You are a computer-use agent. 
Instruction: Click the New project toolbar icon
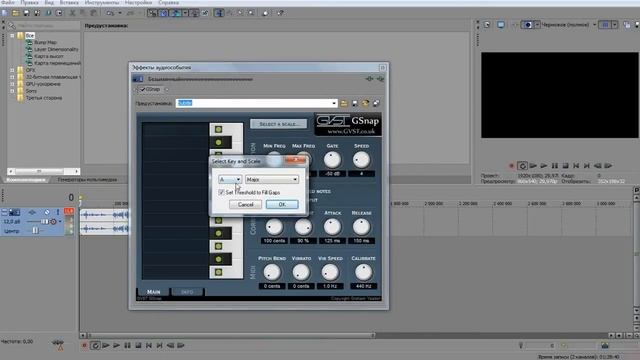coord(4,13)
